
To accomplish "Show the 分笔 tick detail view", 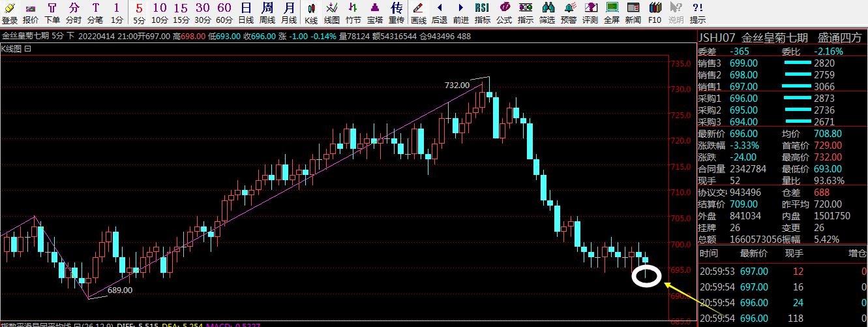I will [95, 12].
